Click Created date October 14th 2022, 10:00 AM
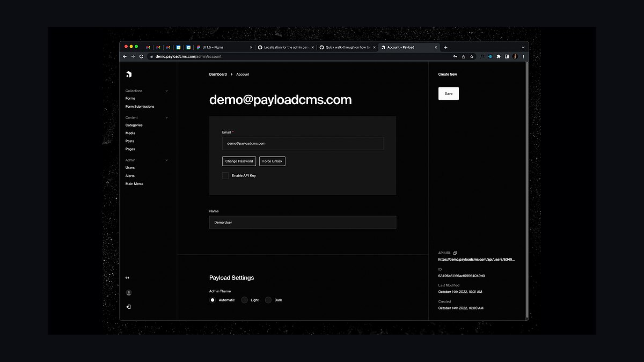 coord(461,308)
